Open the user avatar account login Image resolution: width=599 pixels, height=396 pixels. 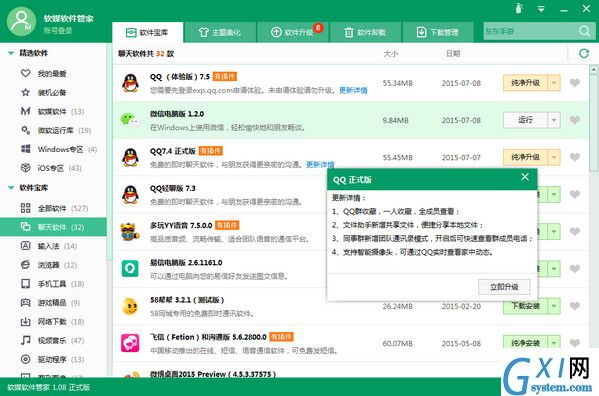click(21, 21)
